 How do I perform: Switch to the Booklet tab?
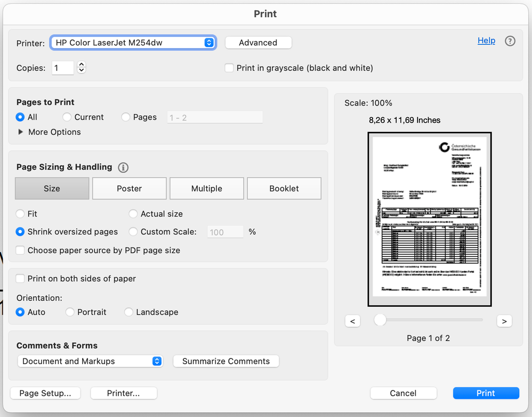point(284,189)
